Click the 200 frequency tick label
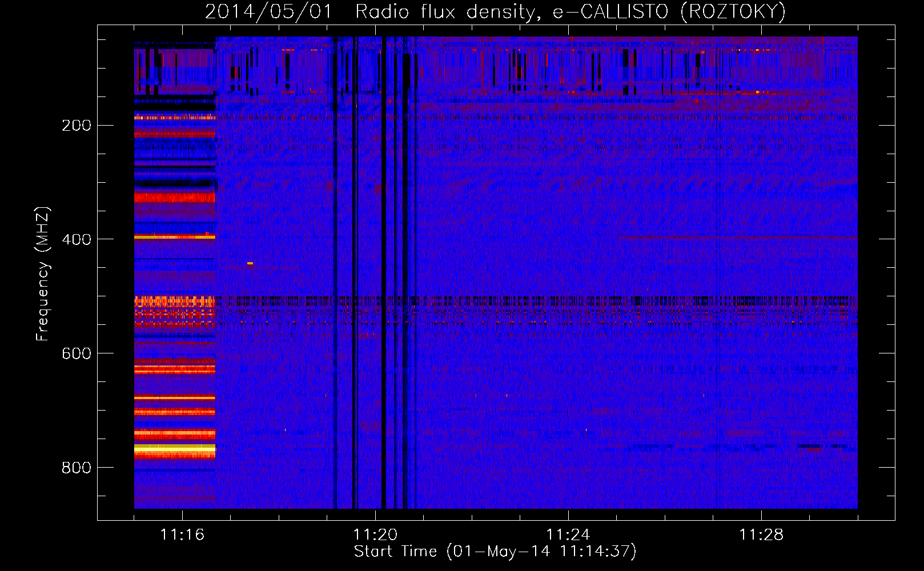The image size is (924, 571). click(77, 125)
